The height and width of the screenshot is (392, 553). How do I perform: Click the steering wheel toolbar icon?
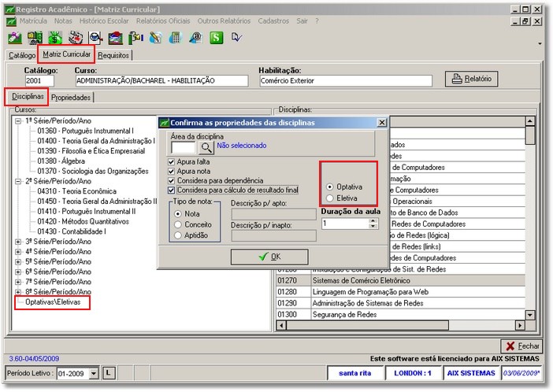tap(76, 37)
